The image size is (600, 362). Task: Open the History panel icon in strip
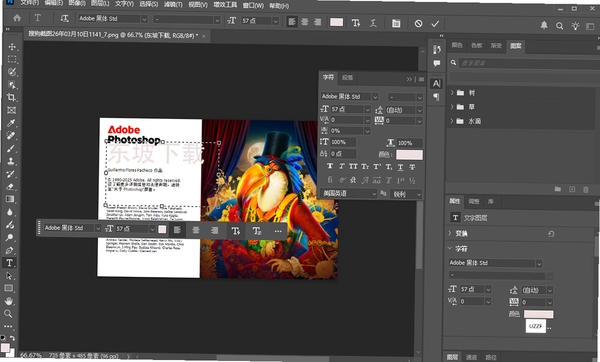tap(437, 49)
